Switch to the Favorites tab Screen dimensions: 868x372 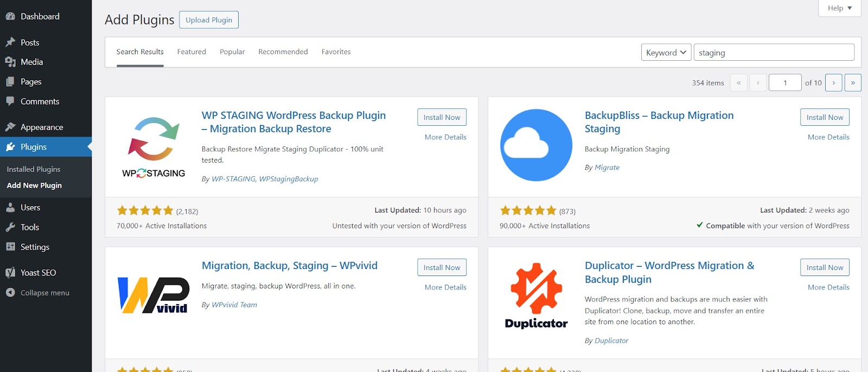click(x=336, y=52)
